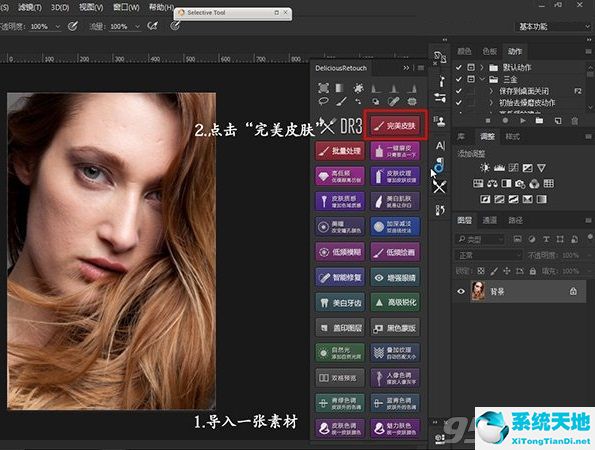595x450 pixels.
Task: Open the 3D(D) menu
Action: click(x=60, y=7)
